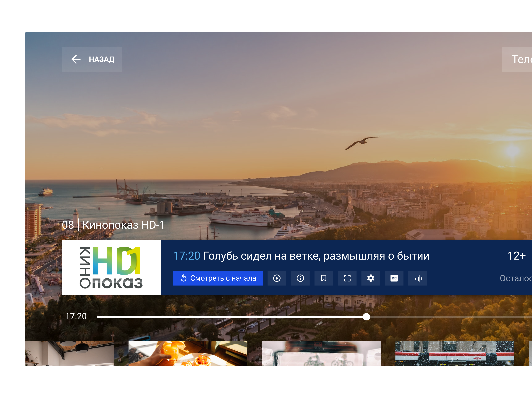Click program title Голубь сидел на ветке

click(316, 256)
